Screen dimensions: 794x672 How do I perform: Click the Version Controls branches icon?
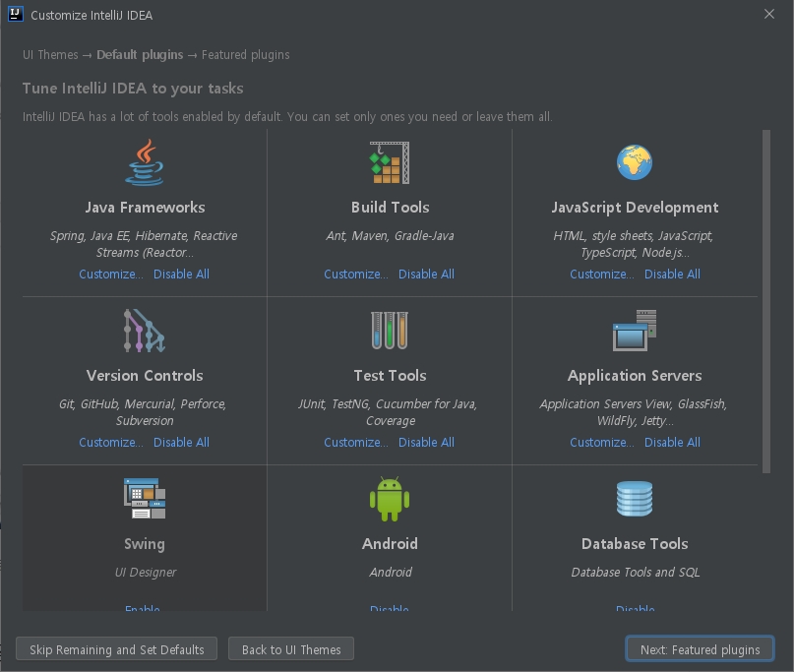145,331
